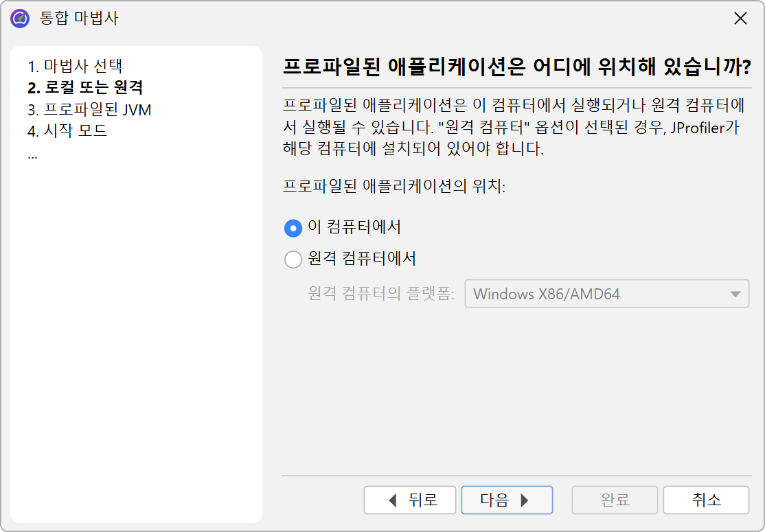Select the 이 컴퓨터에서 radio button
Screen dimensions: 765x532
tap(293, 228)
